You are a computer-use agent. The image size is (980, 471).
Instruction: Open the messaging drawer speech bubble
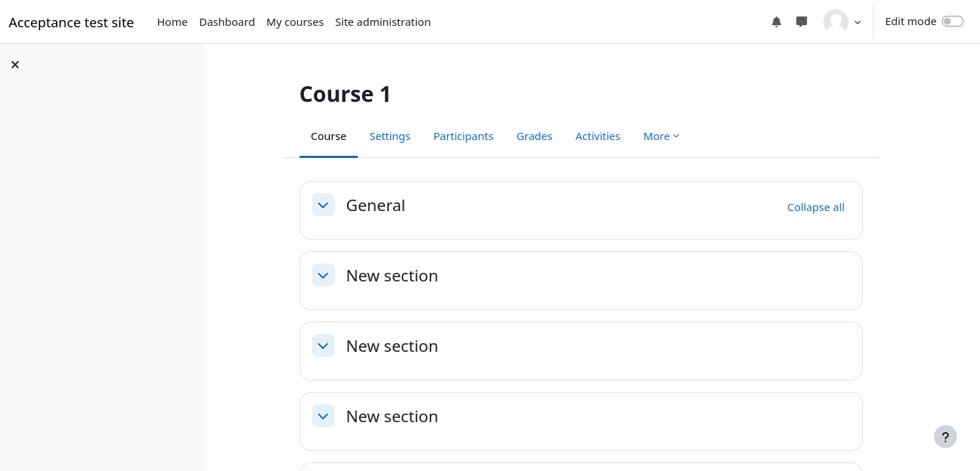click(x=801, y=22)
